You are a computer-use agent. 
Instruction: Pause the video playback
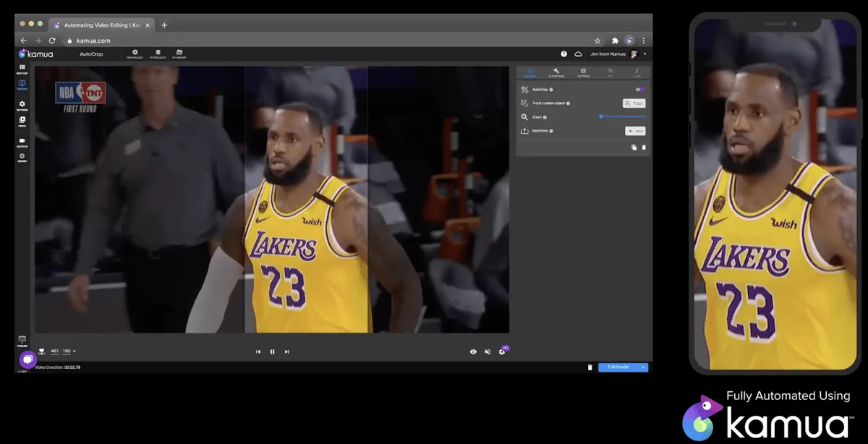(x=273, y=351)
